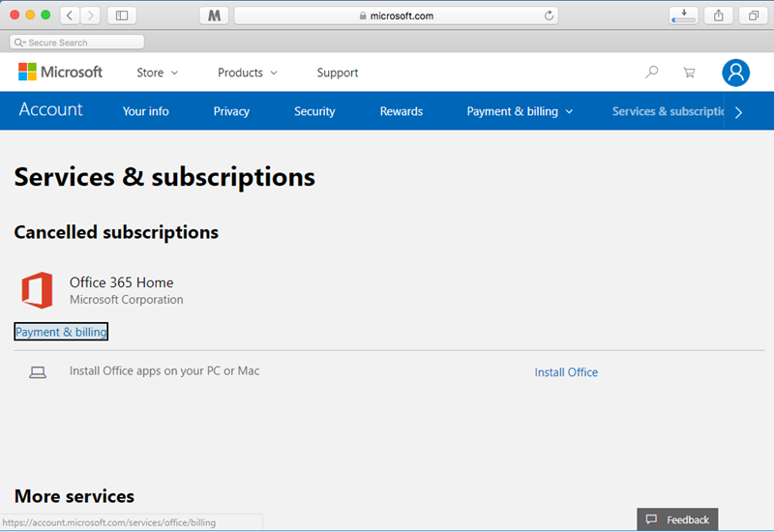The width and height of the screenshot is (774, 532).
Task: Expand the Products dropdown menu
Action: point(248,73)
